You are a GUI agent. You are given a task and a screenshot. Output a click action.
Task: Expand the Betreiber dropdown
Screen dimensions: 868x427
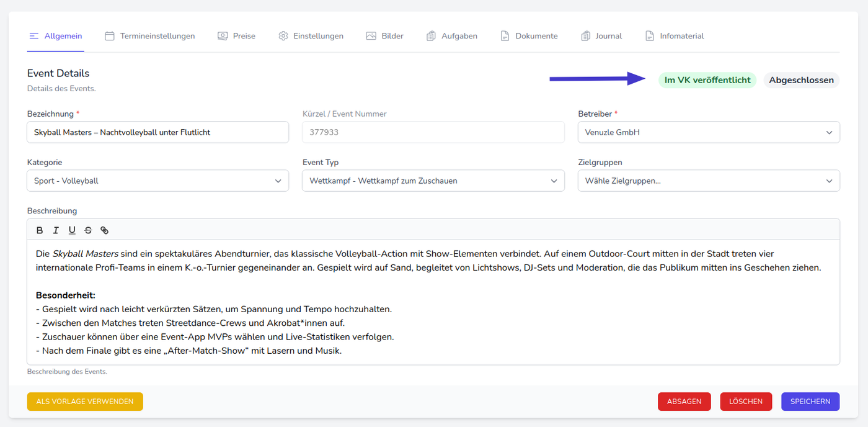point(708,132)
